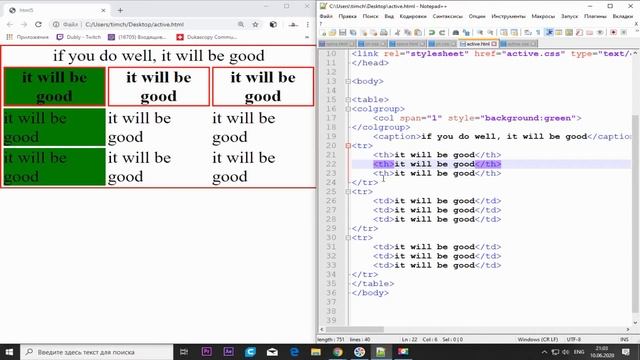Viewport: 640px width, 360px height.
Task: Show hidden system tray icons
Action: click(x=544, y=352)
